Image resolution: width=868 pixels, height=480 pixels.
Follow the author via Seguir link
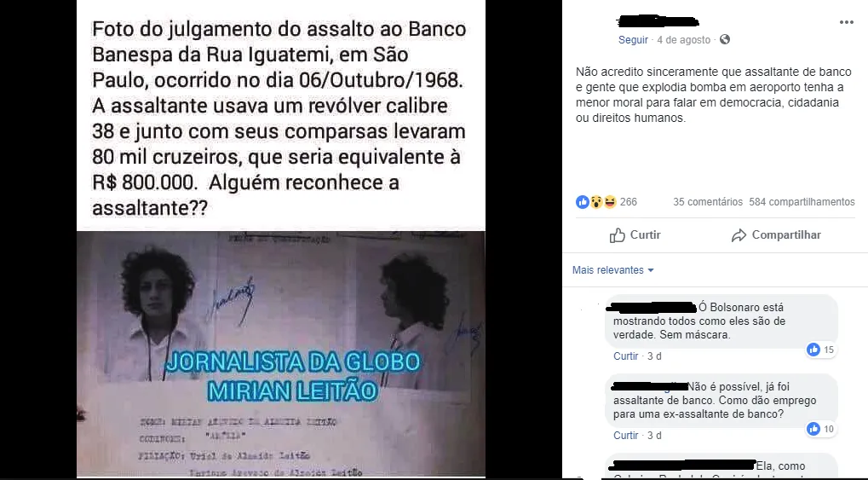633,40
